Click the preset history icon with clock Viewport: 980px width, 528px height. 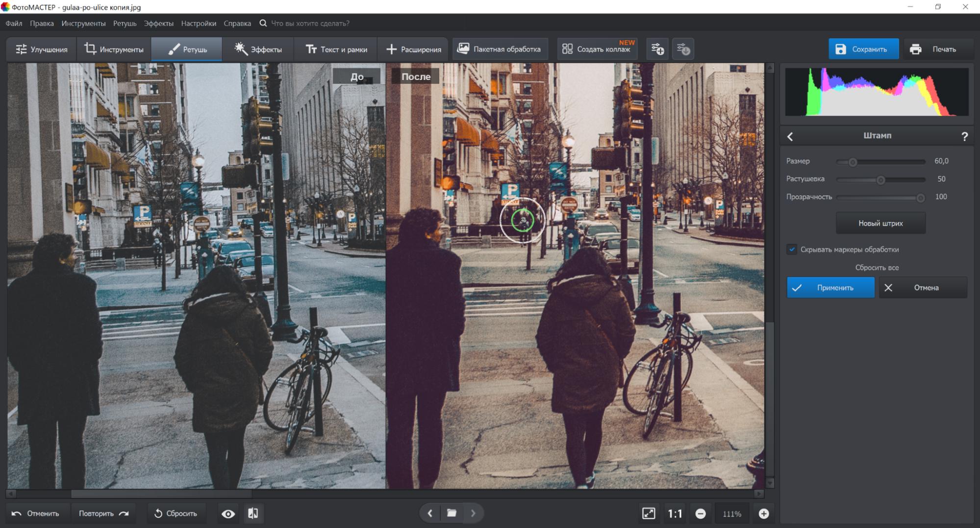[683, 49]
